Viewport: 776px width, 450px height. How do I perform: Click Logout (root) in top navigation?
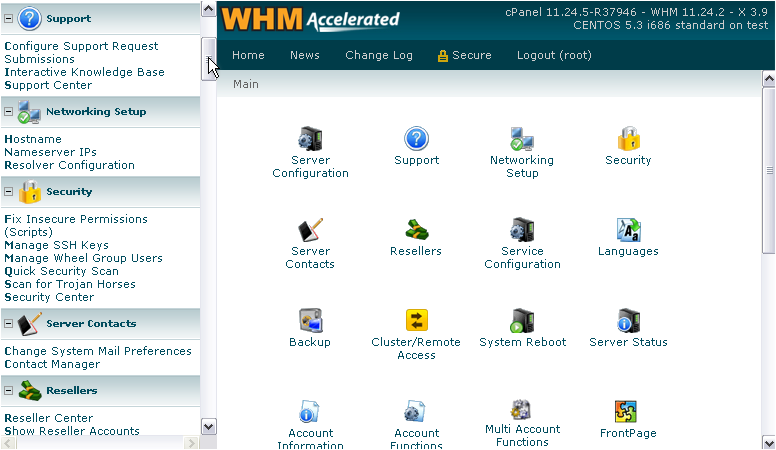pyautogui.click(x=554, y=56)
